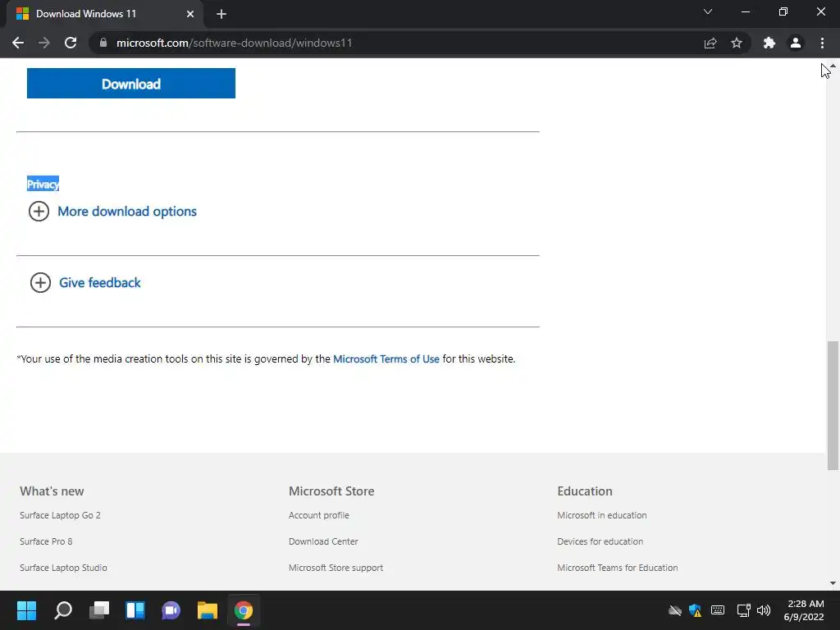
Task: Select the Download Windows 11 tab
Action: point(104,14)
